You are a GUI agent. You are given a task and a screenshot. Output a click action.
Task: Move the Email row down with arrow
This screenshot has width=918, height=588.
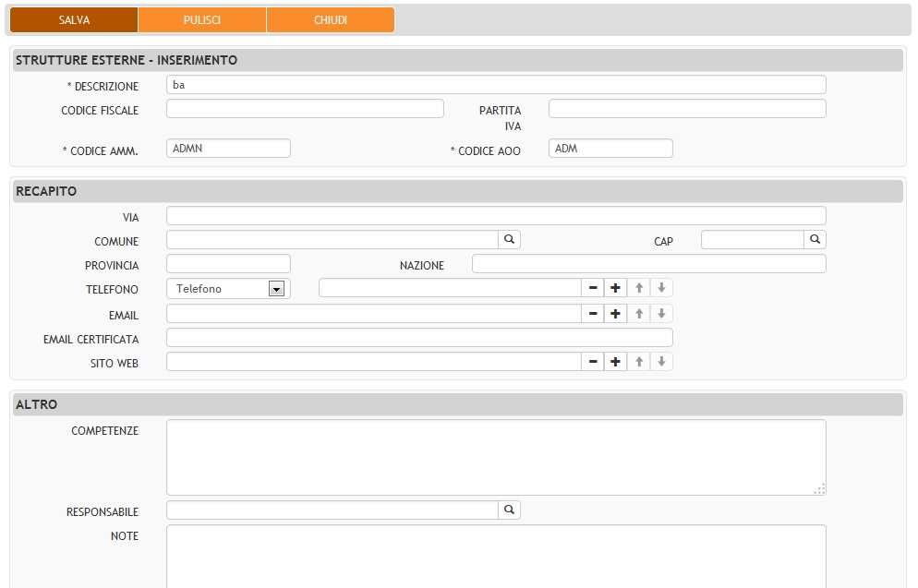tap(661, 314)
